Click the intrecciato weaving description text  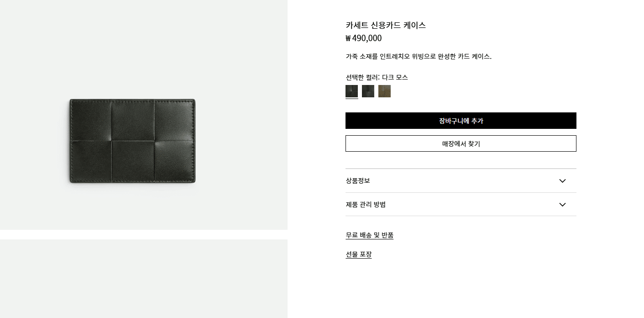(418, 57)
